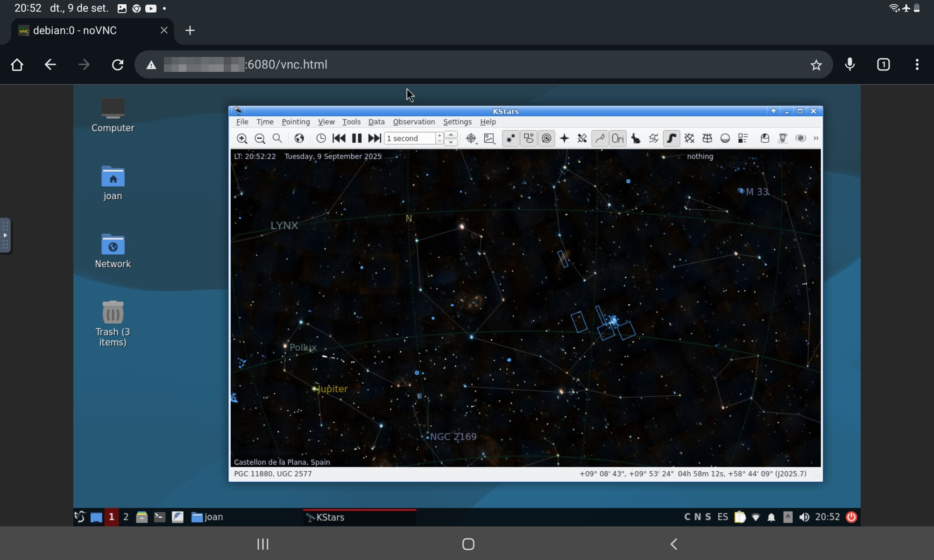Decrease time step with the small minus
The width and height of the screenshot is (934, 560).
(439, 141)
